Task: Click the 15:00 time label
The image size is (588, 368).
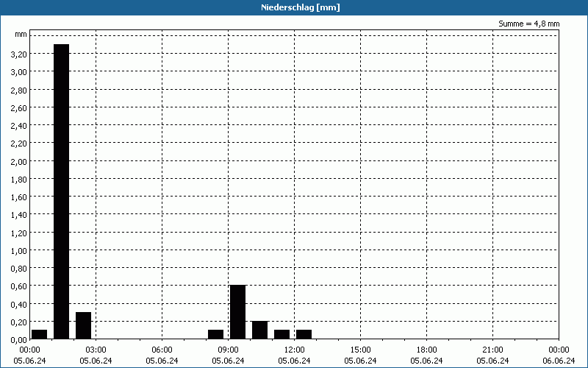Action: coord(360,350)
